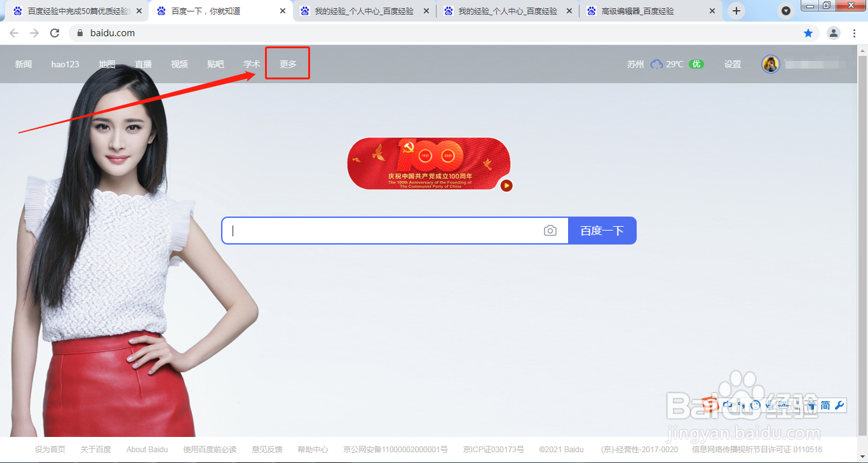Close the 高级编辑器_百度经验 tab
This screenshot has width=868, height=463.
coord(714,11)
